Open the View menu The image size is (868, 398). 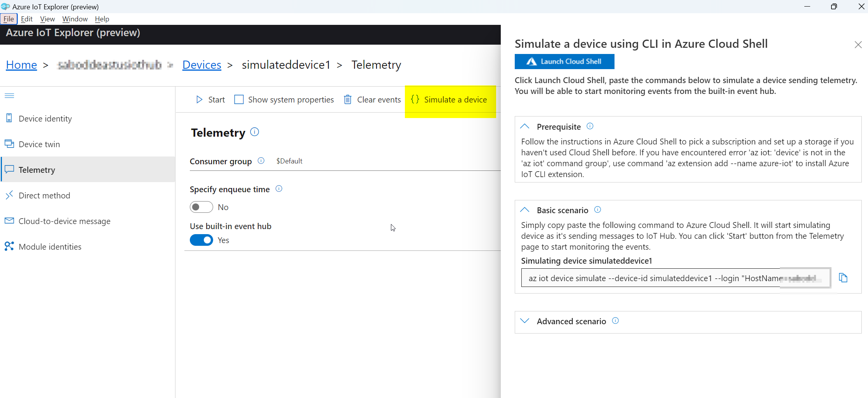47,19
